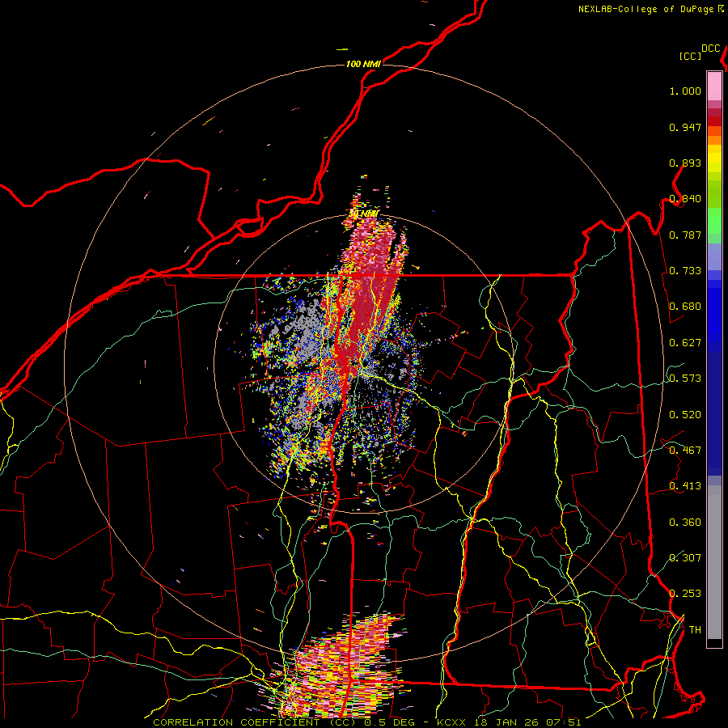
Task: Select the 1.000 scale value
Action: (x=685, y=91)
